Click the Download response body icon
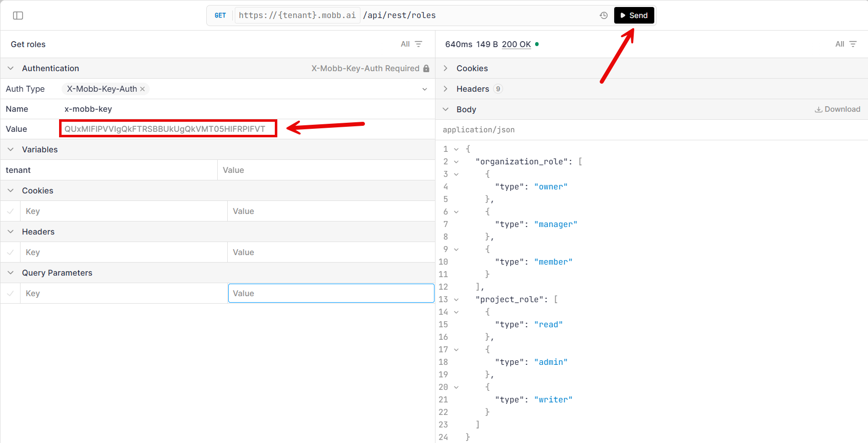Screen dimensions: 868x443 coord(818,109)
